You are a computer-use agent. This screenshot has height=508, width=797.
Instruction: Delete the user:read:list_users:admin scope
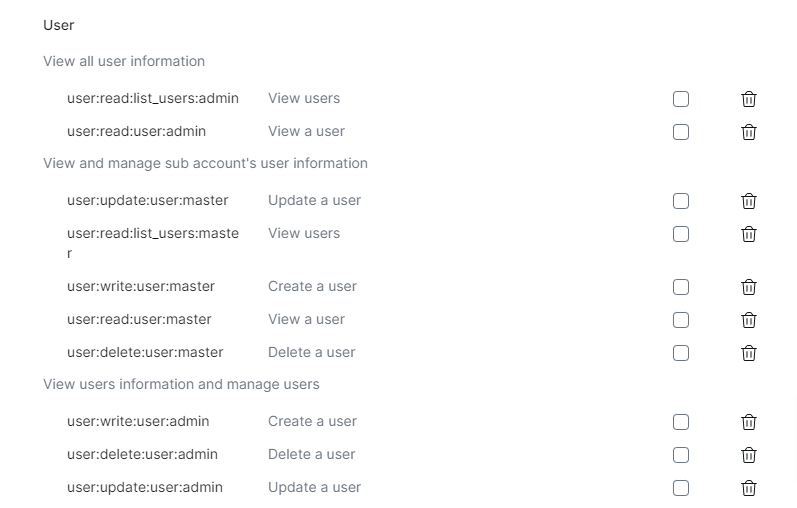coord(748,99)
